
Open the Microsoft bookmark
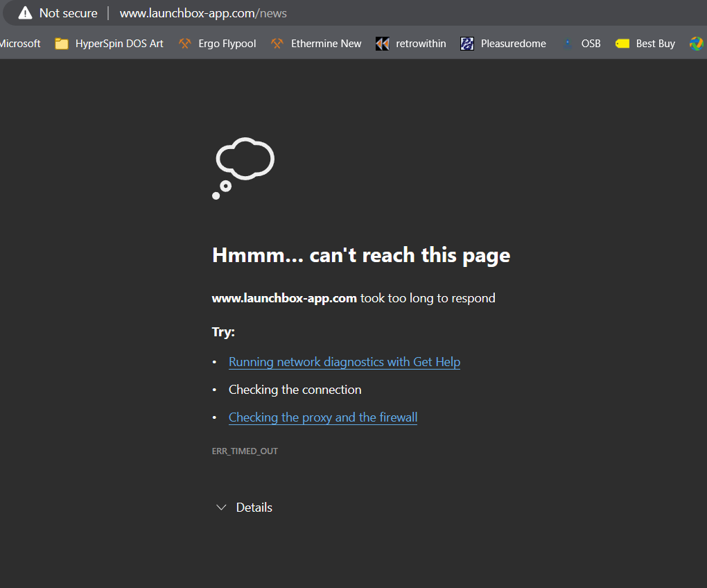coord(20,44)
